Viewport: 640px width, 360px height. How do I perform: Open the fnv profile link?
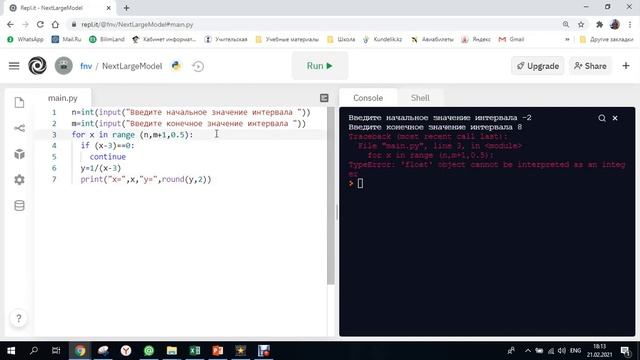pyautogui.click(x=86, y=66)
